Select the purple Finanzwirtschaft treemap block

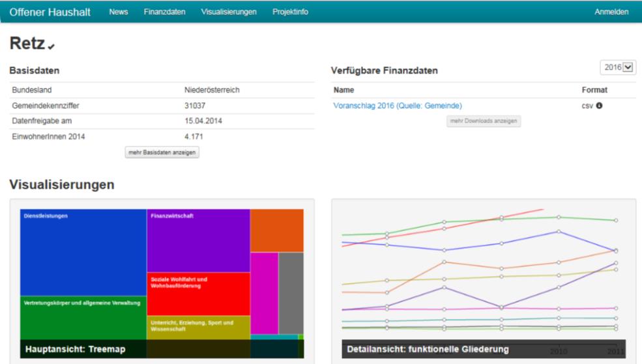point(199,240)
